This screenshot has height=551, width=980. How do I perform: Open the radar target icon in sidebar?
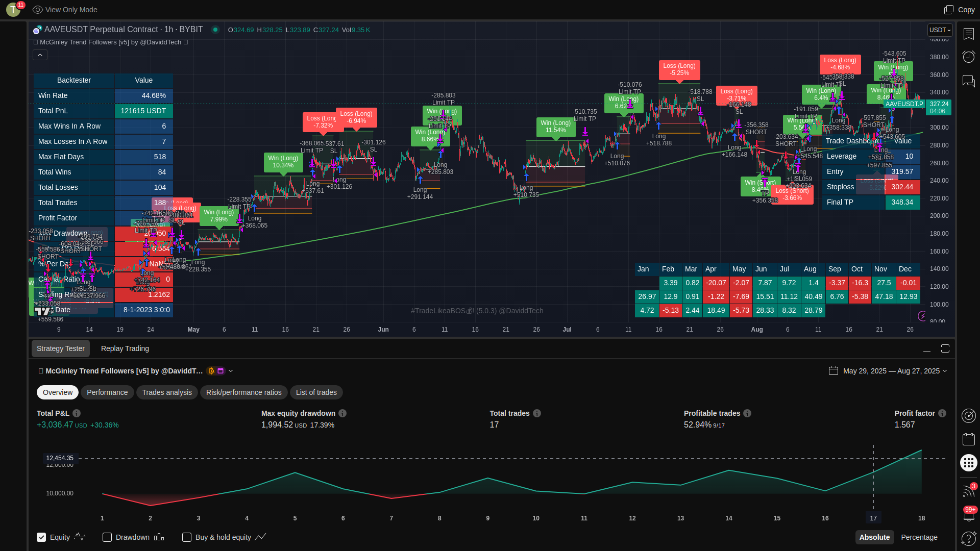[968, 416]
